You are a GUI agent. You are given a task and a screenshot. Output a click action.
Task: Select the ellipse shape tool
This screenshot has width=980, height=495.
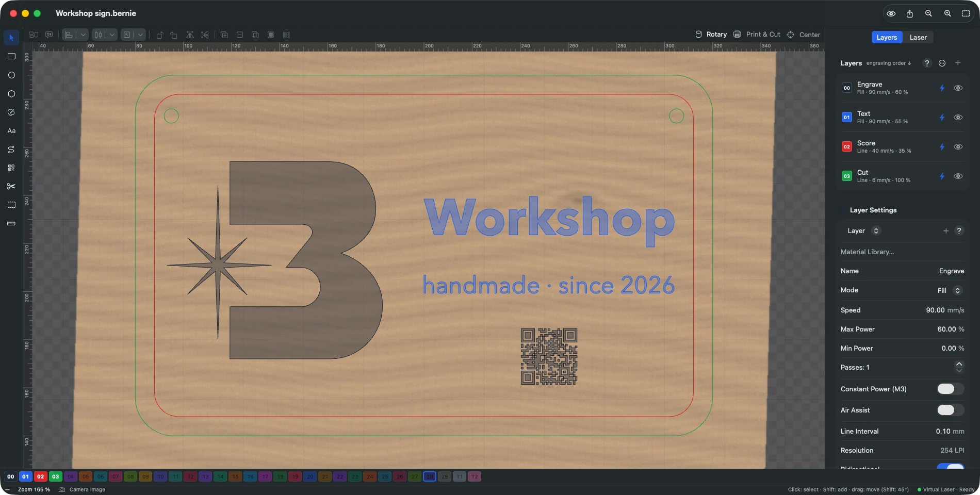pos(11,75)
